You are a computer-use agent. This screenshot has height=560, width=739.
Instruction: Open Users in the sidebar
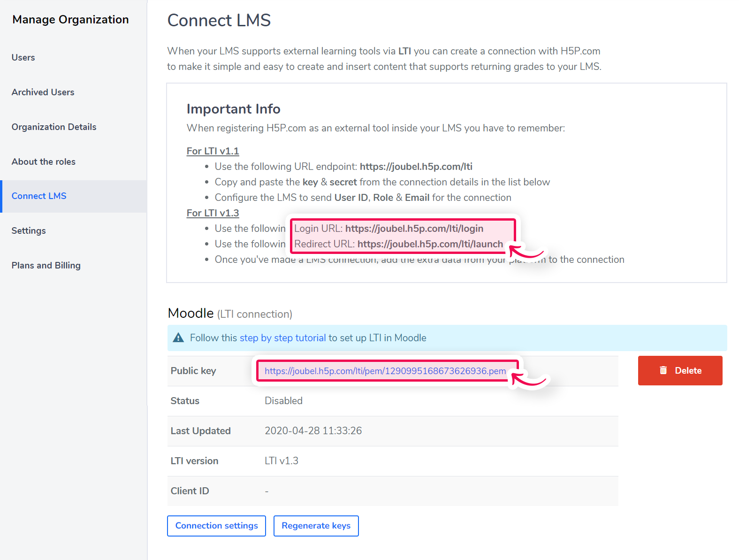[23, 57]
